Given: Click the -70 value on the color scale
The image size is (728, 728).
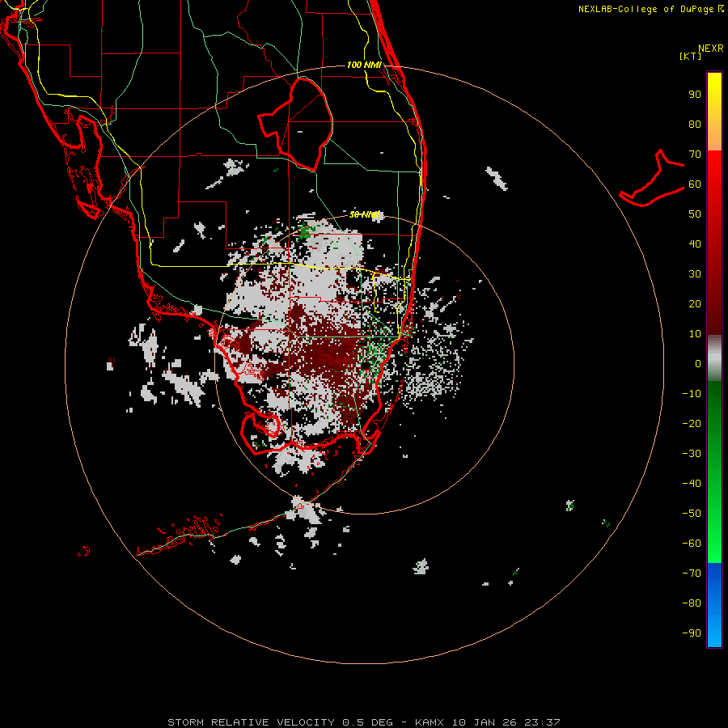Looking at the screenshot, I should pos(692,574).
